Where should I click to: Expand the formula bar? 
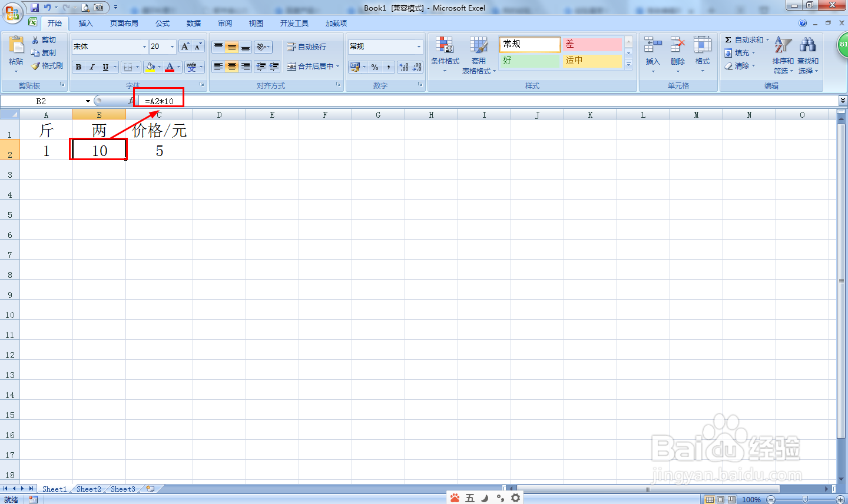tap(843, 101)
